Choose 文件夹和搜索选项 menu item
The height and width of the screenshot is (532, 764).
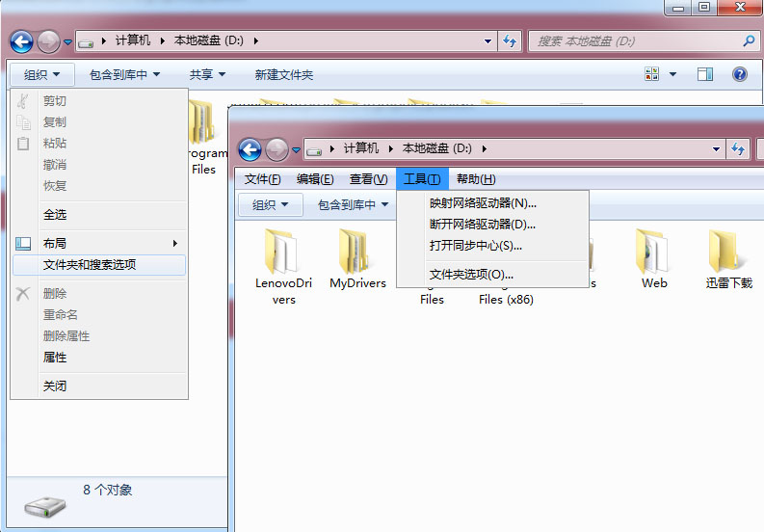[99, 265]
